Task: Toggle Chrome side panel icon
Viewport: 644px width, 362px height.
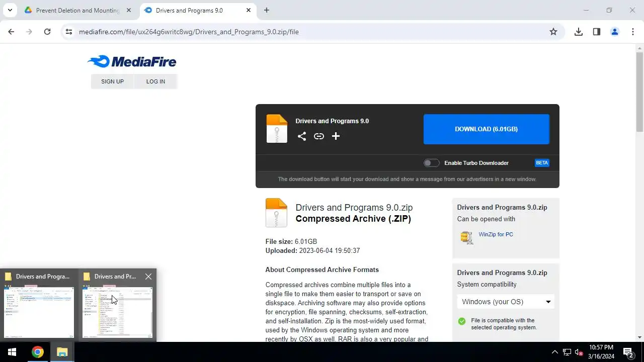Action: point(597,32)
